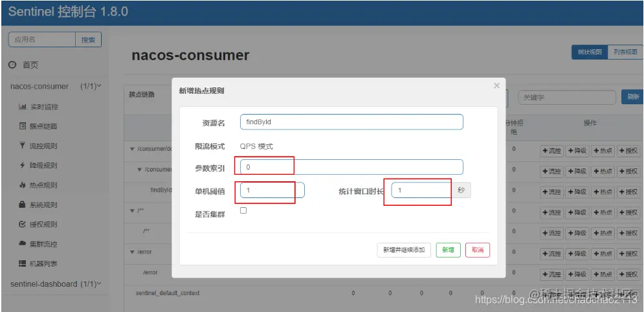Screen dimensions: 644x312
Task: Focus the 关键字 keyword filter field
Action: (x=567, y=97)
